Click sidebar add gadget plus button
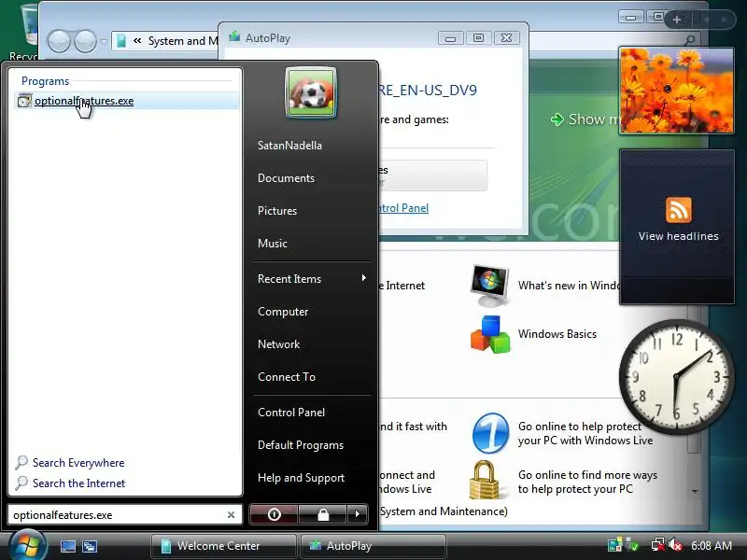 [x=676, y=20]
